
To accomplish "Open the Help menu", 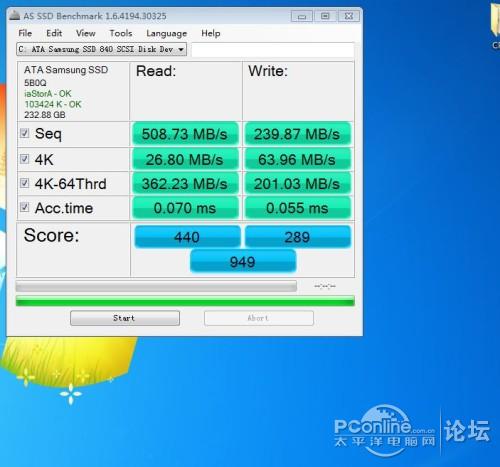I will (211, 33).
